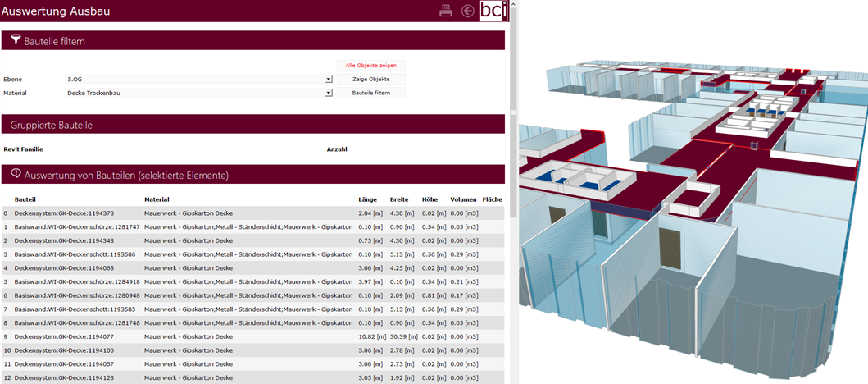Click the 0.21 [m3] volume value

point(464,281)
